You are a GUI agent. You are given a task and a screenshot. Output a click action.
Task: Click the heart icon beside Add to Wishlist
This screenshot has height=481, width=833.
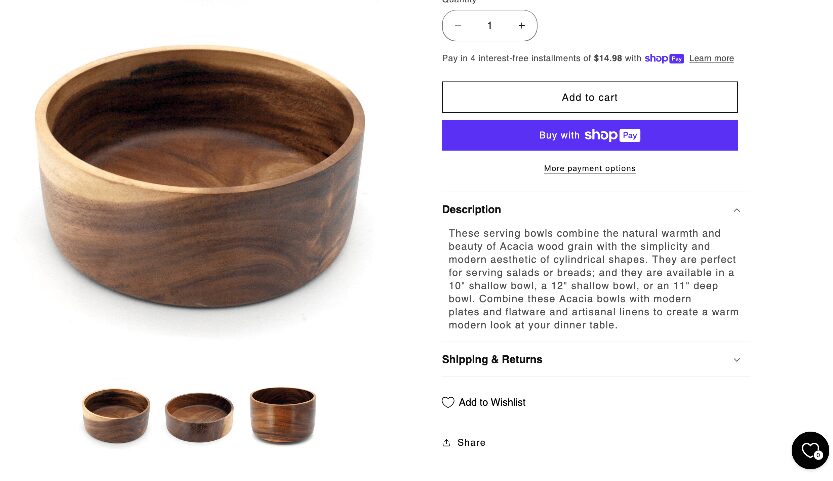(448, 402)
